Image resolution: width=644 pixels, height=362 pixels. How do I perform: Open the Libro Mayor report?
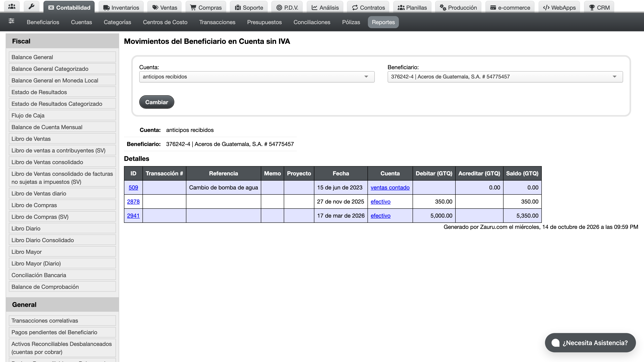coord(62,252)
